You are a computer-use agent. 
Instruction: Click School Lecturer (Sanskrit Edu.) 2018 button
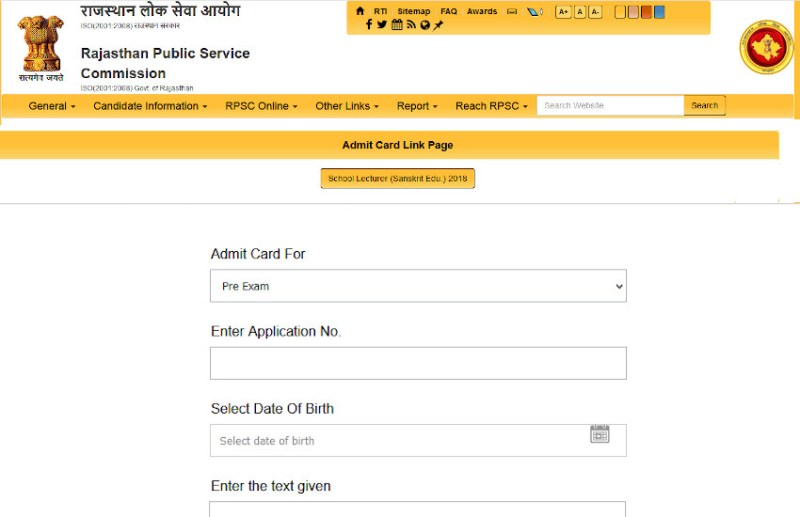pos(397,178)
